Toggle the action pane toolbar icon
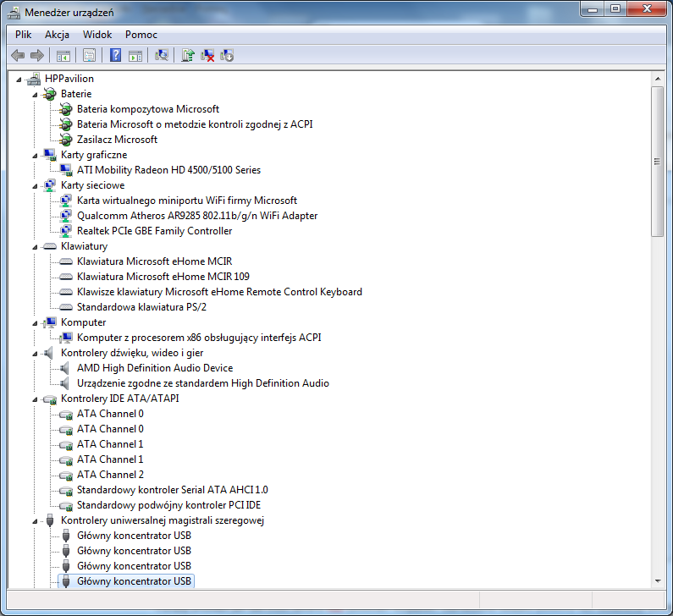Screen dimensions: 673x616 (135, 56)
